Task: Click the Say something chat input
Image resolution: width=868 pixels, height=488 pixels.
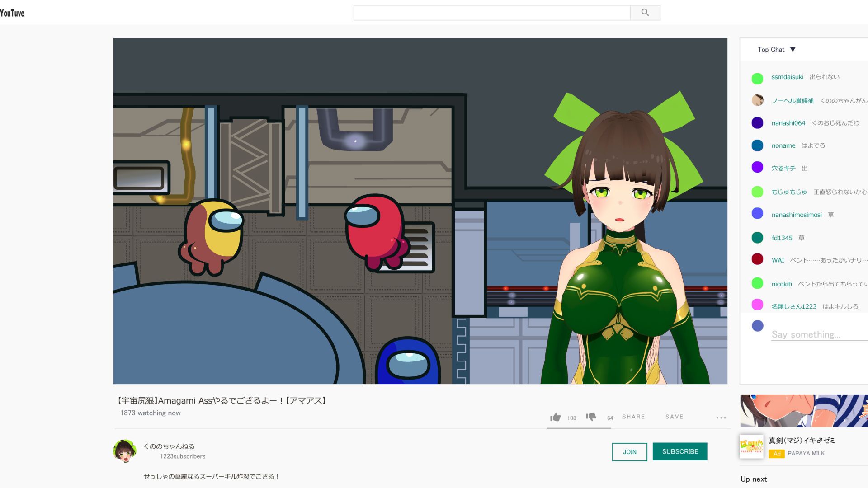Action: pyautogui.click(x=818, y=334)
